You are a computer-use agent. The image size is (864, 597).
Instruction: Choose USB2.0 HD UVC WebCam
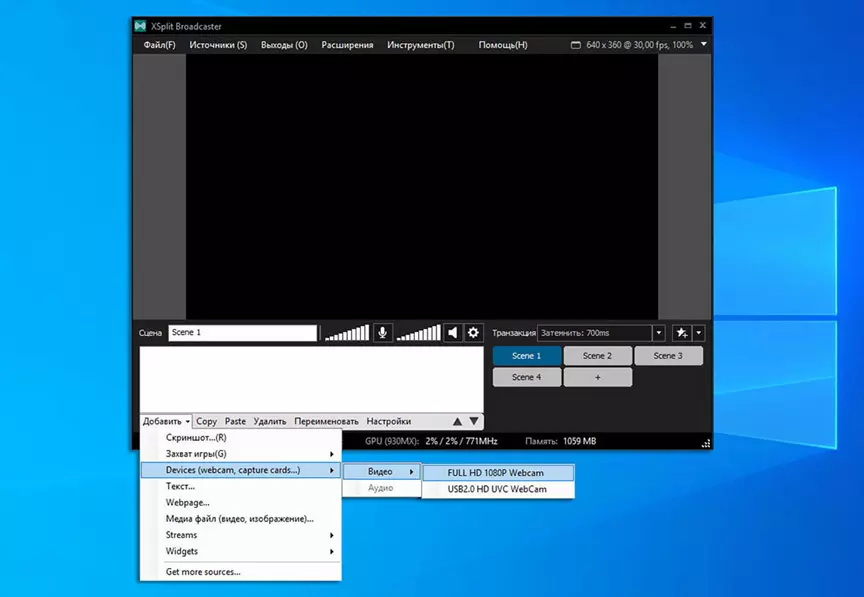tap(498, 489)
